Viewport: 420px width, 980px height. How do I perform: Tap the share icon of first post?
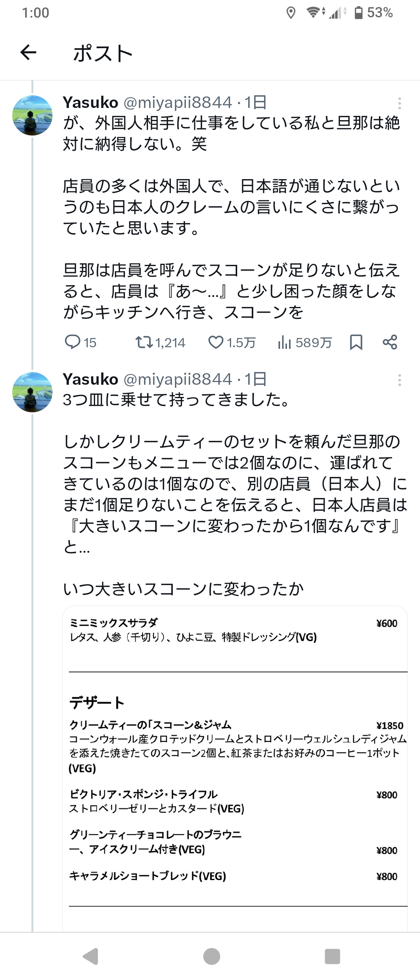coord(390,342)
